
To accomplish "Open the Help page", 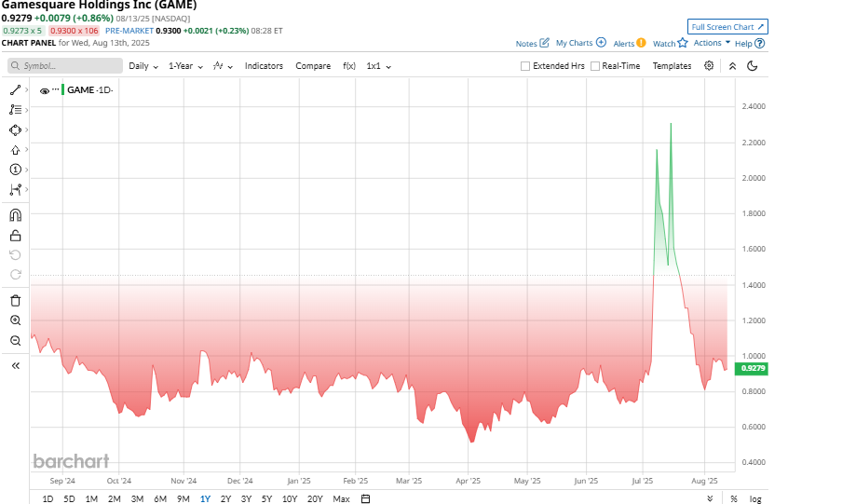I will [750, 43].
